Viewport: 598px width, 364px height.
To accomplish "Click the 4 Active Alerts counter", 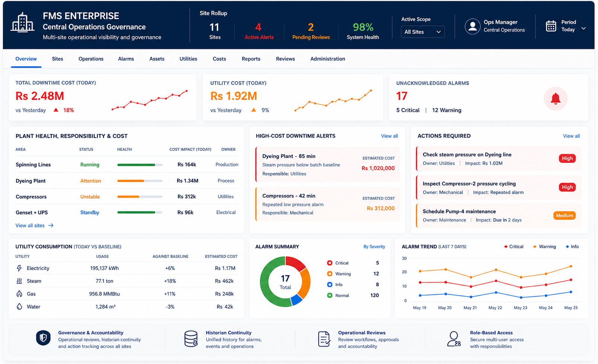I will [x=259, y=31].
